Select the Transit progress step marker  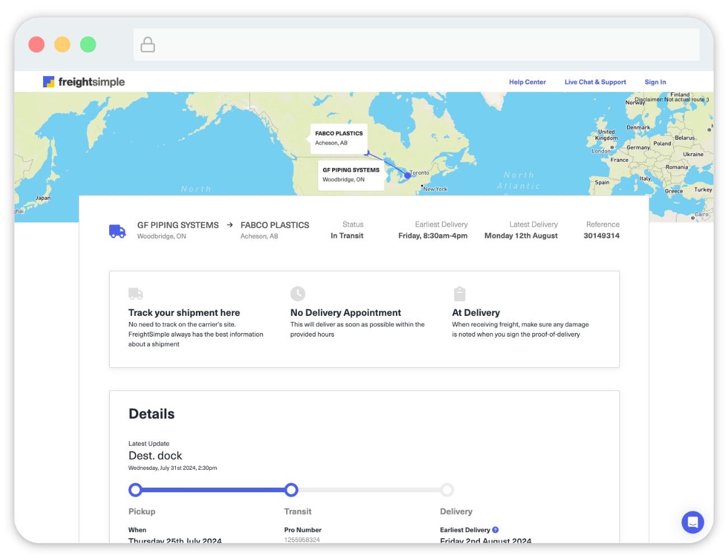[291, 490]
